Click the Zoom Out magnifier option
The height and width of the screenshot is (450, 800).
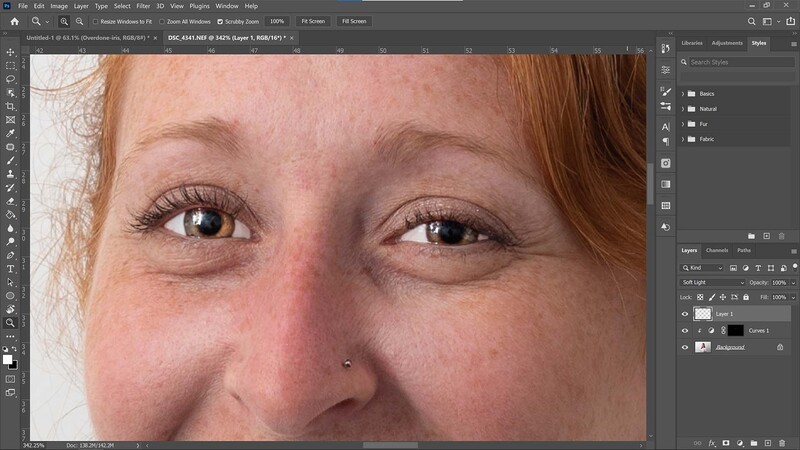pyautogui.click(x=80, y=21)
